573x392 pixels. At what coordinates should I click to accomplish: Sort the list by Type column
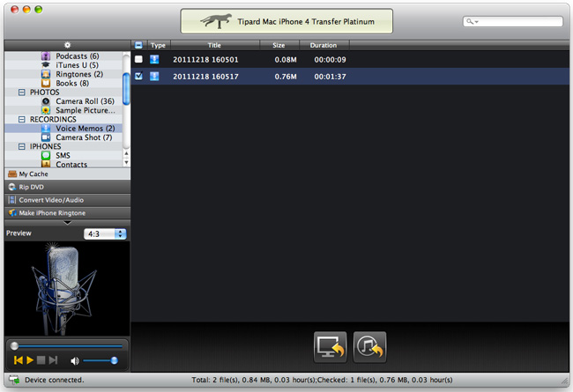pyautogui.click(x=158, y=45)
